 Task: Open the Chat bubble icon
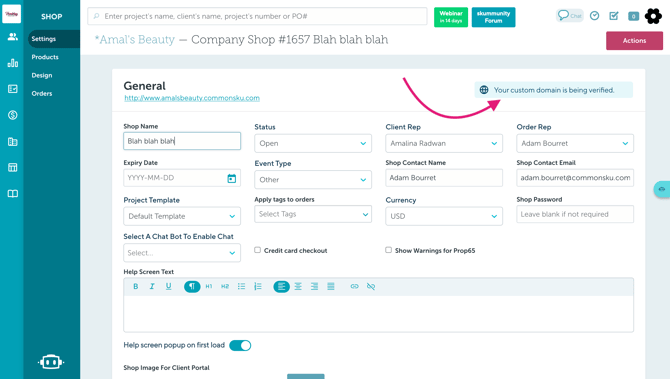tap(570, 16)
